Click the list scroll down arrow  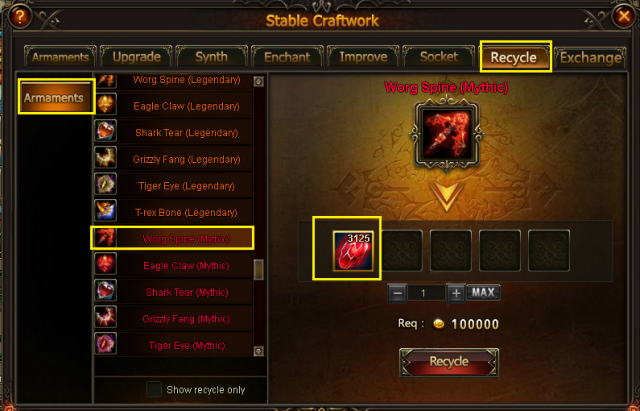tap(258, 351)
